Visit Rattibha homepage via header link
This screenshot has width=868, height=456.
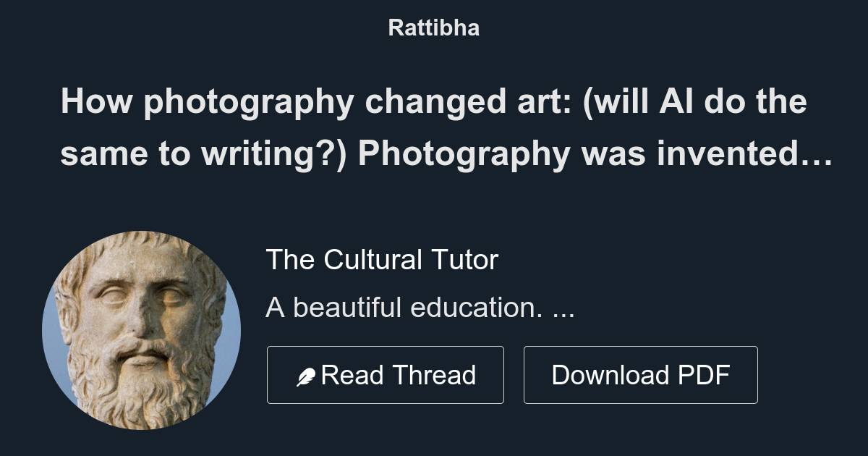point(434,29)
